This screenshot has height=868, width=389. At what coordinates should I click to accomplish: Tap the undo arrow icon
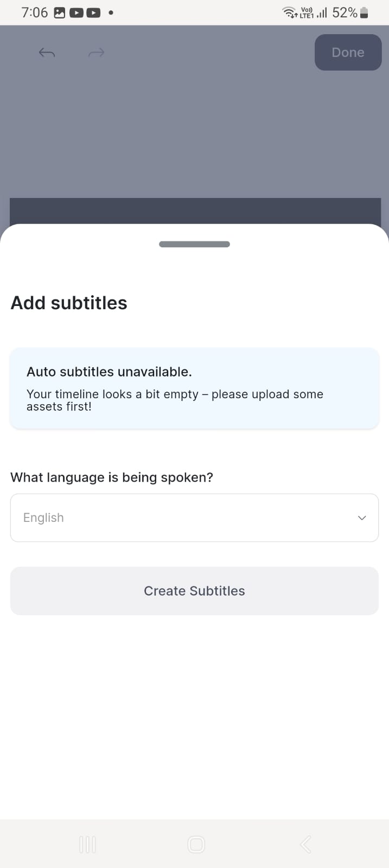click(47, 53)
